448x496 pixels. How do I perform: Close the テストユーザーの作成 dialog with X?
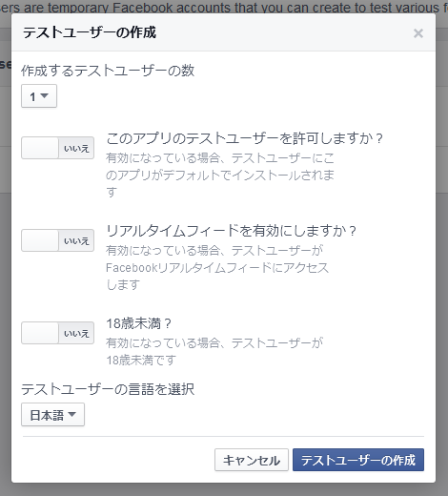418,33
